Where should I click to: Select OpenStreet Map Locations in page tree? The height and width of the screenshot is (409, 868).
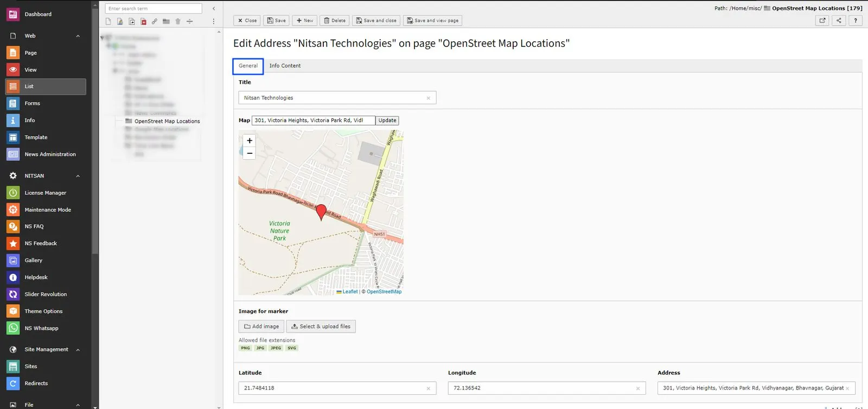click(167, 121)
